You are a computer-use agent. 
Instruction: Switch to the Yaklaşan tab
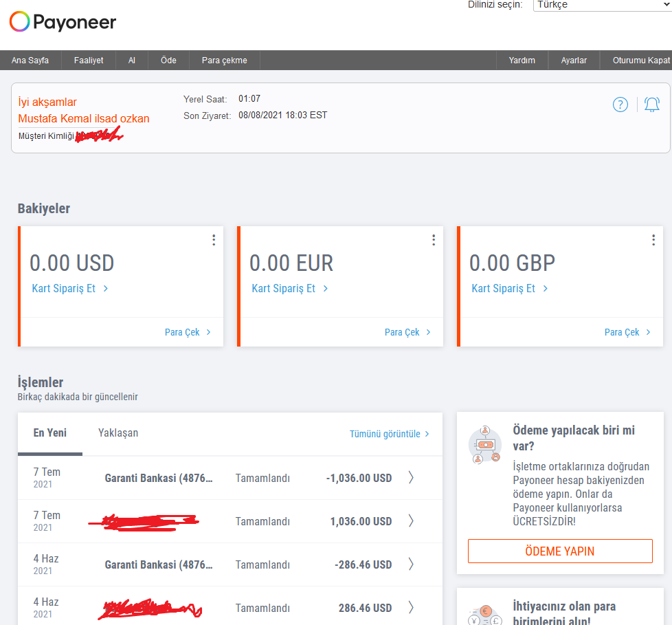pyautogui.click(x=118, y=432)
